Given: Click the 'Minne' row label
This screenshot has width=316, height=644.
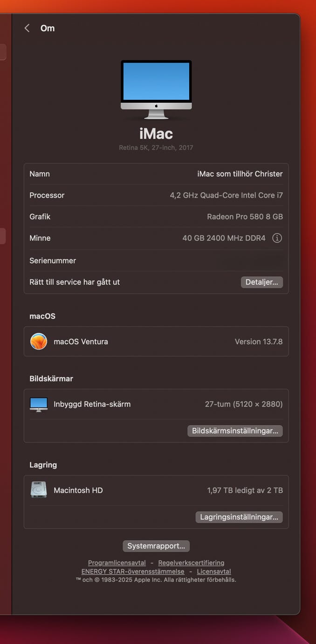Looking at the screenshot, I should click(40, 238).
